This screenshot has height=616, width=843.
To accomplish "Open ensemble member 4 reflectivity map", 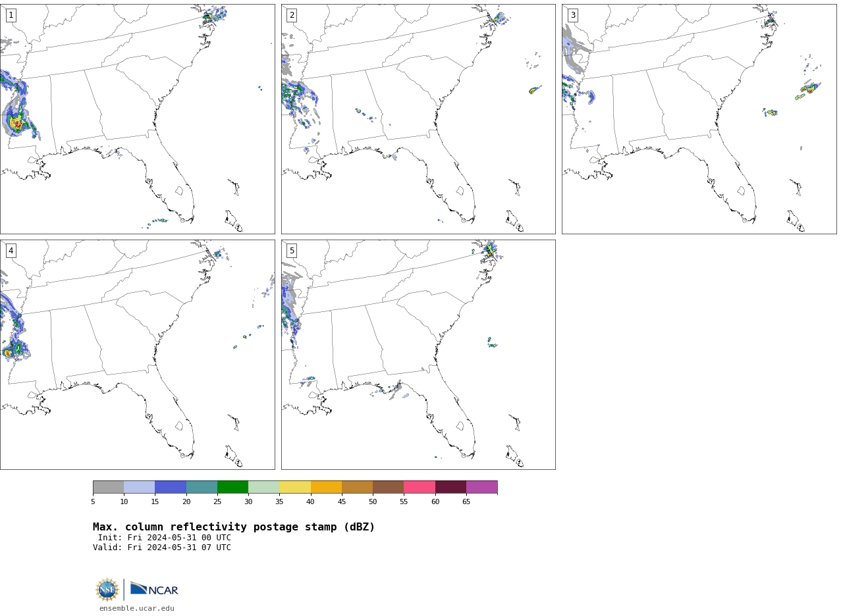I will pyautogui.click(x=137, y=355).
